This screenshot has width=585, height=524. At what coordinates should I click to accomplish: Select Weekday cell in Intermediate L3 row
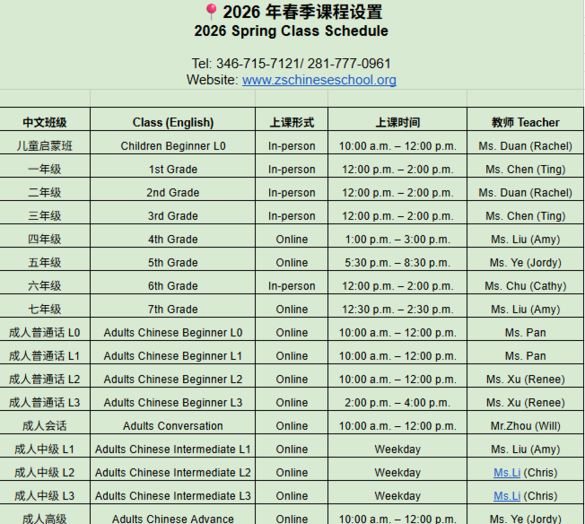click(x=397, y=493)
